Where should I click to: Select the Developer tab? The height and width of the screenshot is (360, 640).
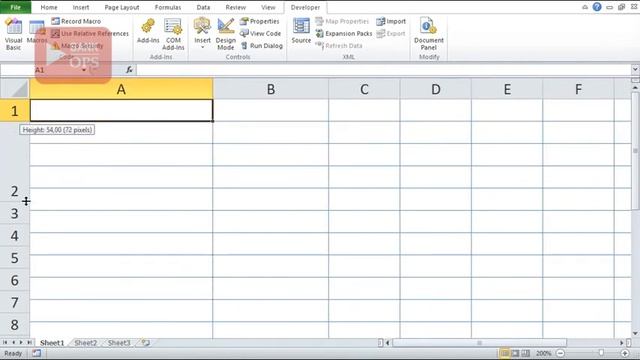point(305,7)
